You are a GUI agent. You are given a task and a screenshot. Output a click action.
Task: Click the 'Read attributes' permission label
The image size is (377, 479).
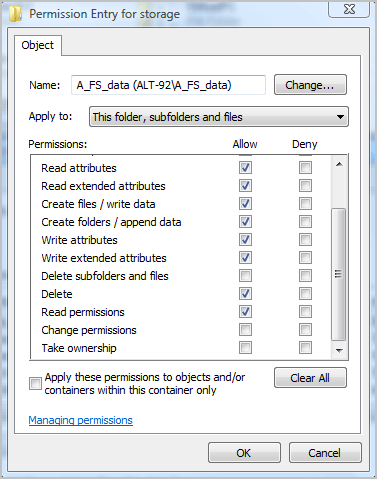[x=79, y=168]
